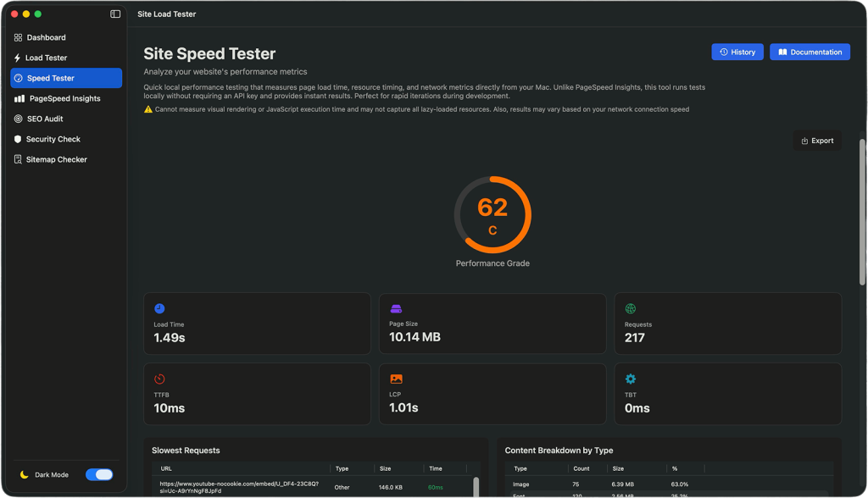This screenshot has width=868, height=498.
Task: Export the speed test results
Action: (x=816, y=140)
